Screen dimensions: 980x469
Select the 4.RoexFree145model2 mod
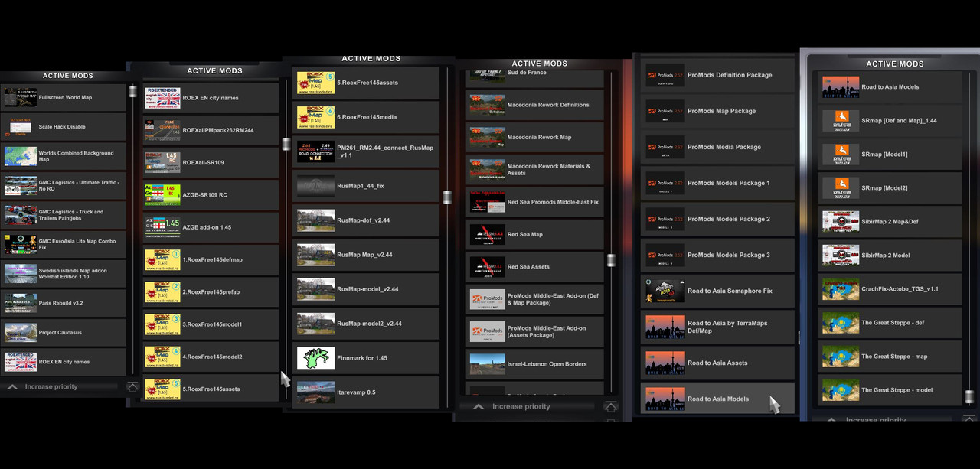(211, 356)
